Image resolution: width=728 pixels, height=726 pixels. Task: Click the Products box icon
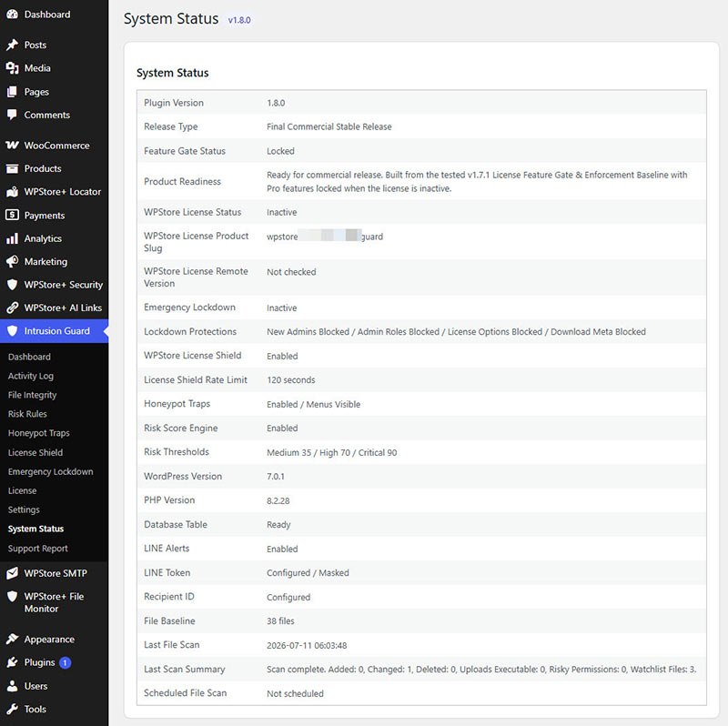12,168
